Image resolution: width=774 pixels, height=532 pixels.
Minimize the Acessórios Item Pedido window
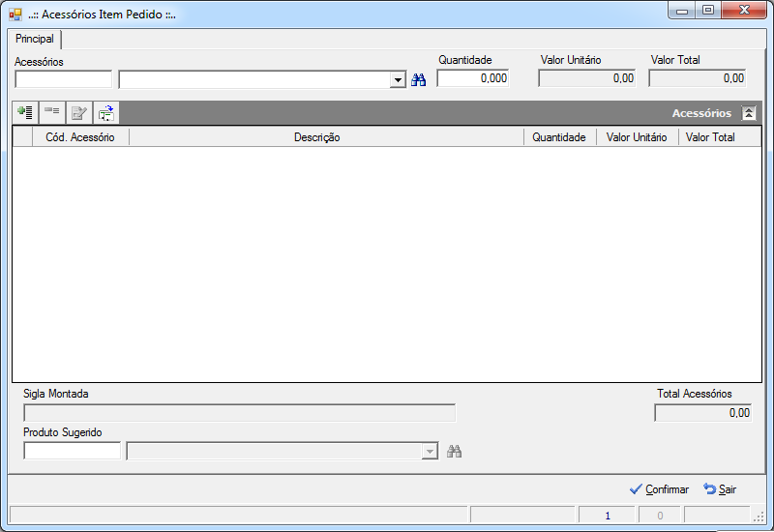pyautogui.click(x=682, y=11)
